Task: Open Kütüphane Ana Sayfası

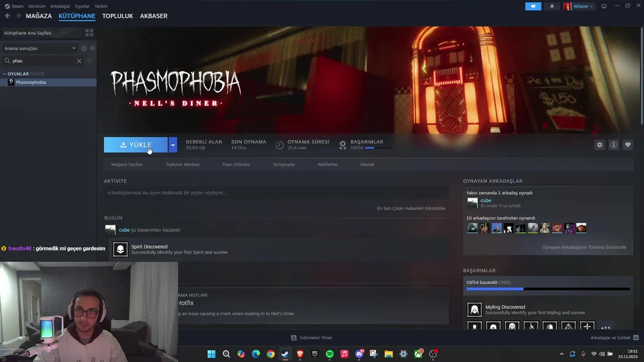Action: (x=41, y=33)
